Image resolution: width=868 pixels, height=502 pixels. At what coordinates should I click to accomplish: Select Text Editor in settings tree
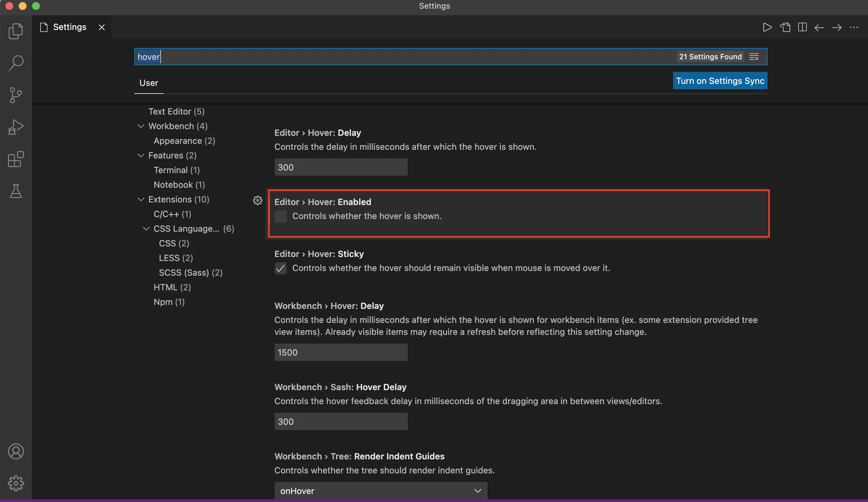(x=176, y=112)
